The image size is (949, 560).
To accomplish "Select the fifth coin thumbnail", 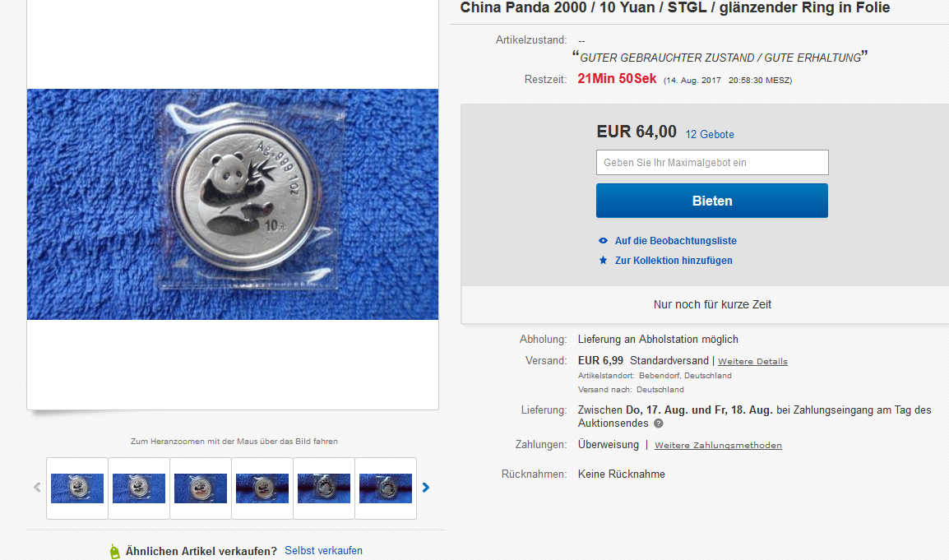I will tap(324, 488).
